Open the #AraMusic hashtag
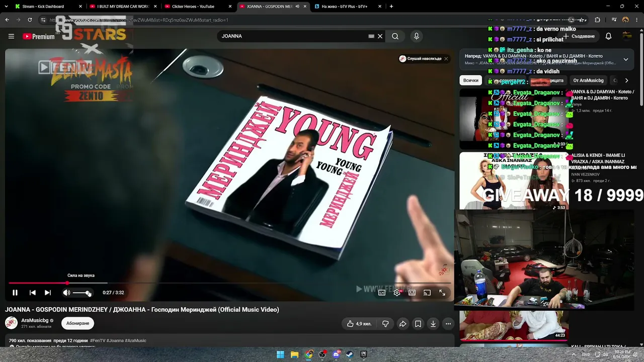This screenshot has height=362, width=644. [x=135, y=340]
